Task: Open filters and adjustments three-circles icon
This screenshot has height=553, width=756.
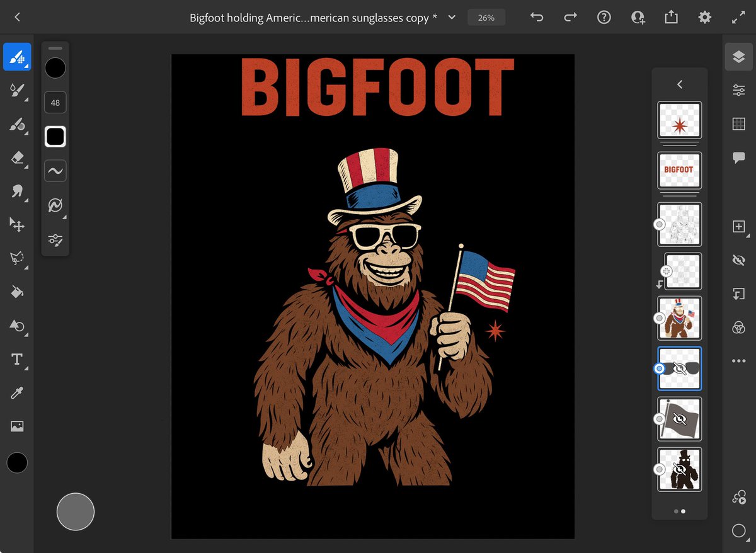Action: point(739,328)
